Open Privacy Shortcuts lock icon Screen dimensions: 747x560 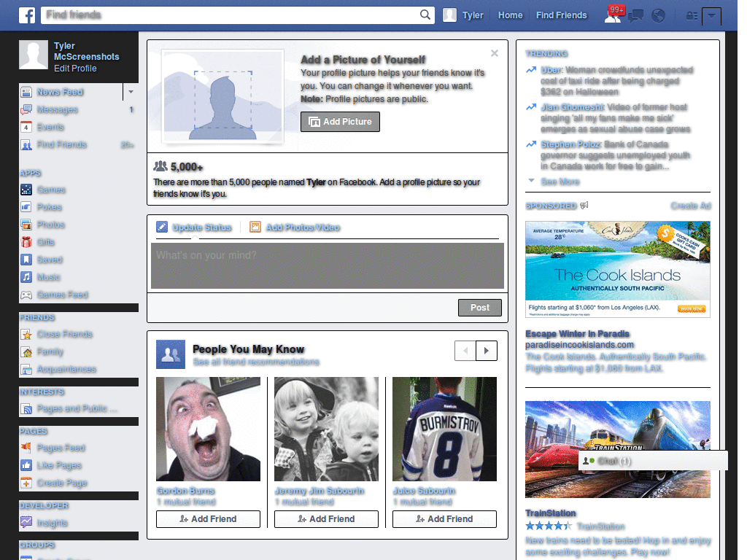pyautogui.click(x=691, y=15)
